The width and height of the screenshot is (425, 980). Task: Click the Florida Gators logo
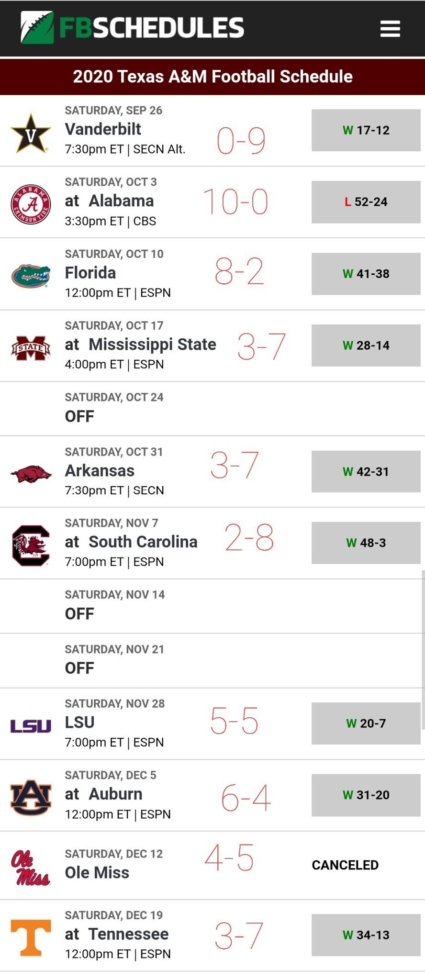31,275
